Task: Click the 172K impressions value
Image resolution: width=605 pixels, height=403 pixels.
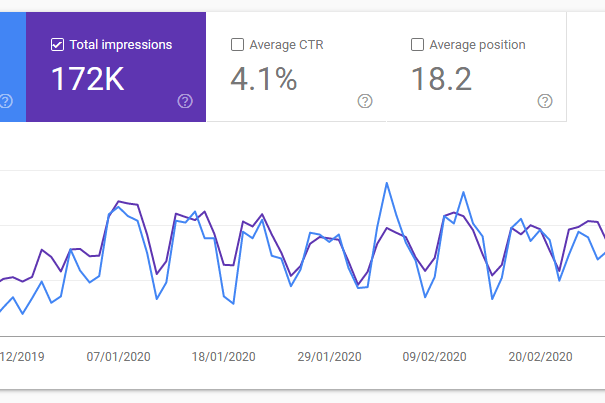Action: 87,80
